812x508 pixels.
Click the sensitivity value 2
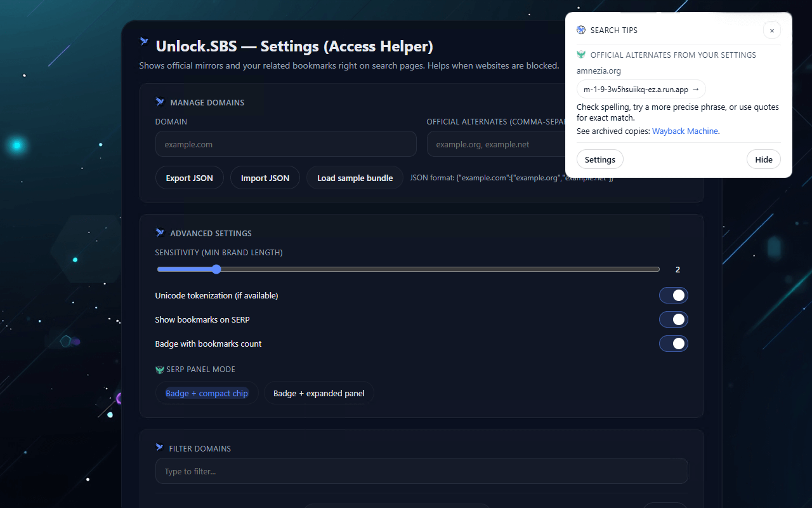tap(678, 270)
